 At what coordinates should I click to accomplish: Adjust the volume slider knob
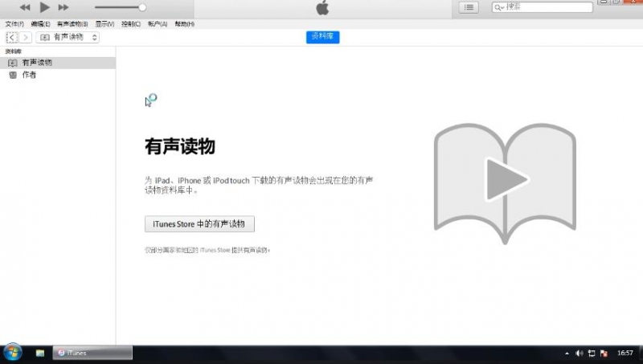pos(142,7)
